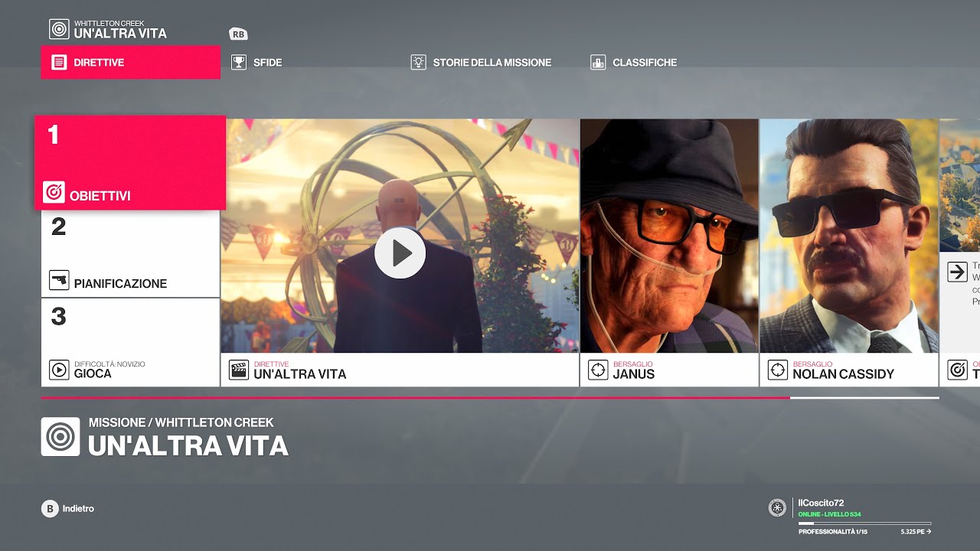
Task: Select step 1 Obiettivi
Action: coord(130,162)
